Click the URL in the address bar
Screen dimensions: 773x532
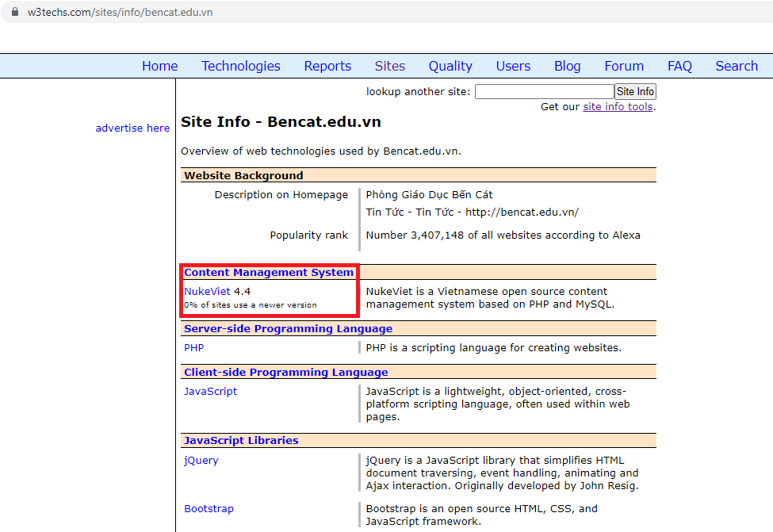[x=120, y=13]
